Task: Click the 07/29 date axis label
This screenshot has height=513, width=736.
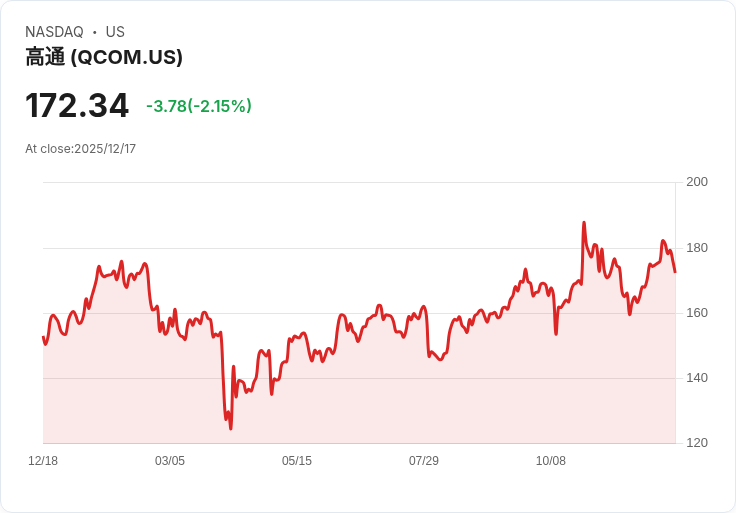Action: click(x=423, y=461)
